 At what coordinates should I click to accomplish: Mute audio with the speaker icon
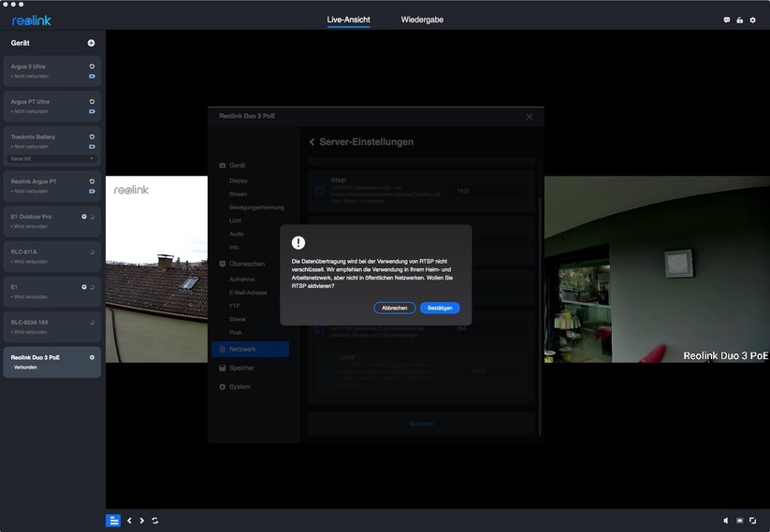[726, 521]
